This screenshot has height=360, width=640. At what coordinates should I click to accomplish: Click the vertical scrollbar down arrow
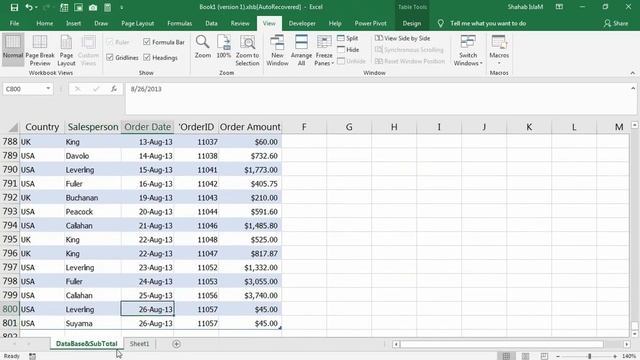tap(634, 334)
